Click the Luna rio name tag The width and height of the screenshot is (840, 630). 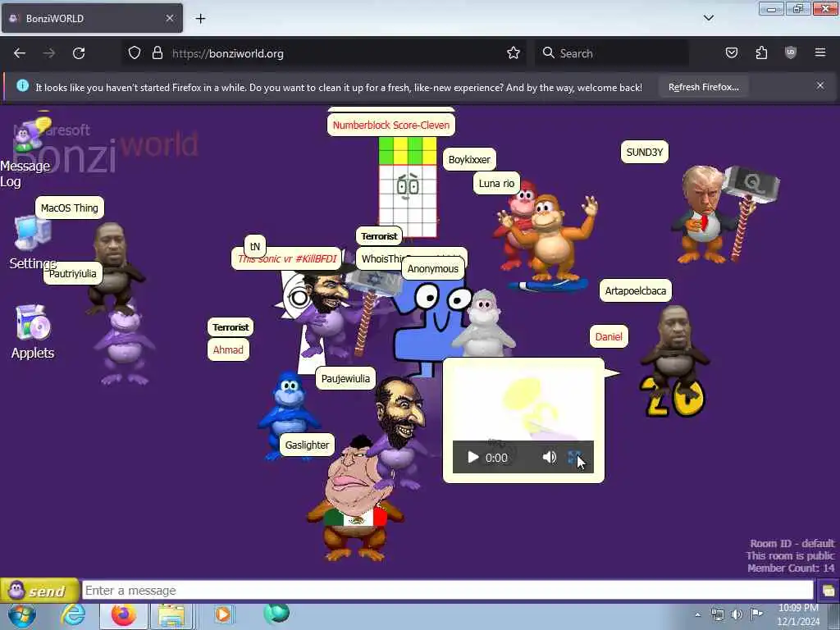pyautogui.click(x=496, y=183)
